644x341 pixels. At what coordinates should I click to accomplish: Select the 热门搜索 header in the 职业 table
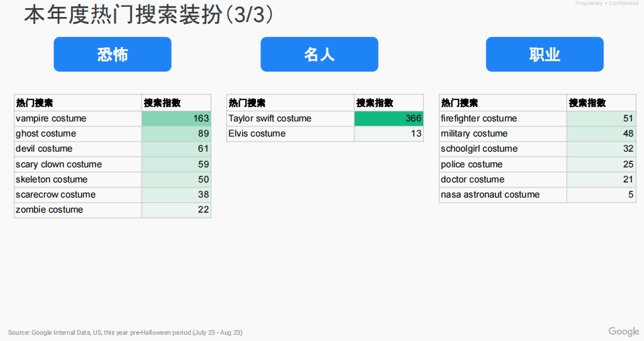pos(503,103)
